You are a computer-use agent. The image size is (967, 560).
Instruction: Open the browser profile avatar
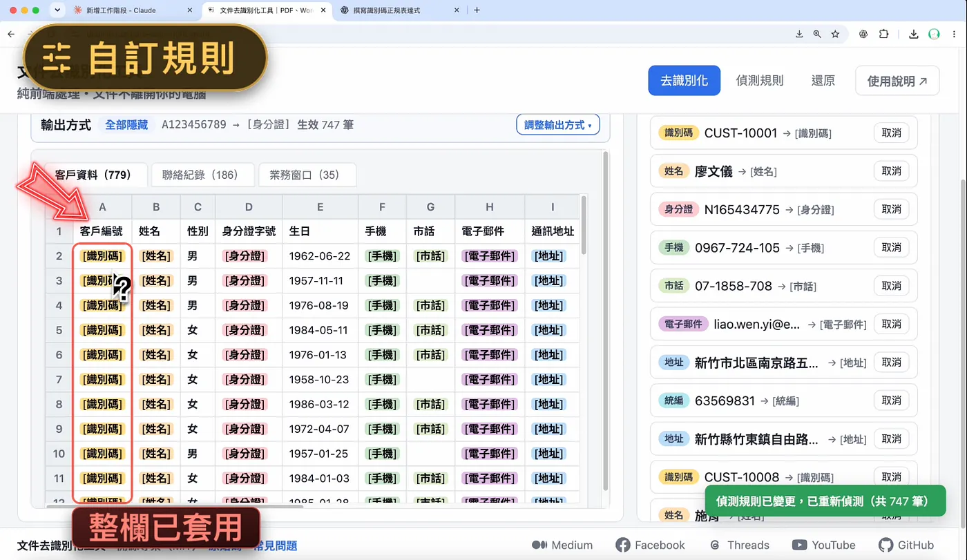pyautogui.click(x=934, y=34)
